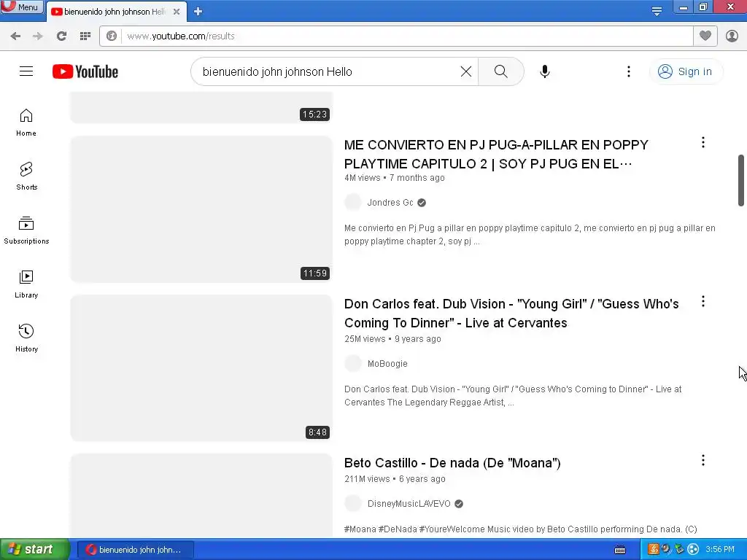Screen dimensions: 747x560
Task: Open History in sidebar
Action: 26,338
